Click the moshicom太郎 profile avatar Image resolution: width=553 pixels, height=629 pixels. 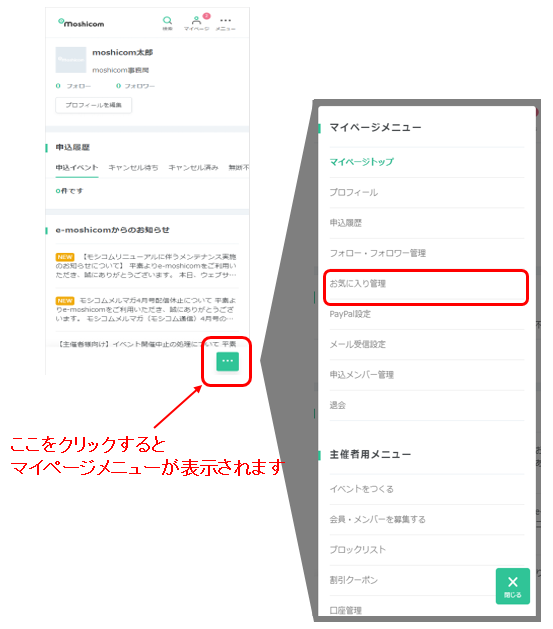71,60
